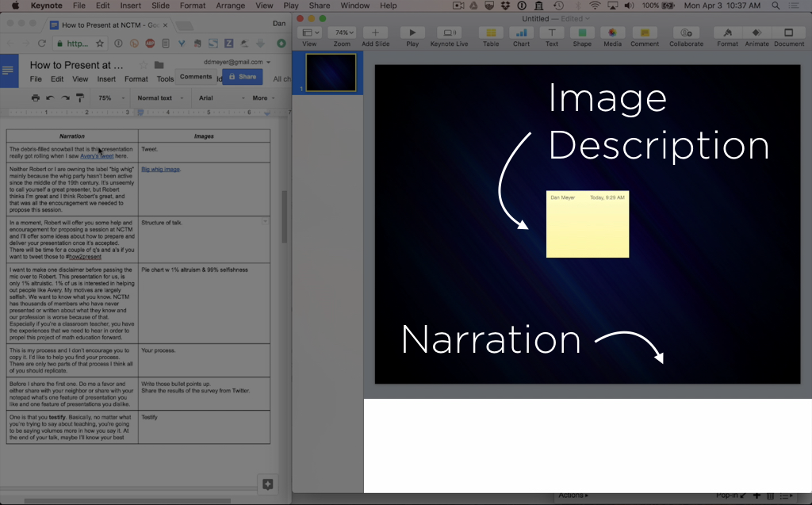
Task: Insert a Table from Keynote toolbar
Action: click(491, 33)
